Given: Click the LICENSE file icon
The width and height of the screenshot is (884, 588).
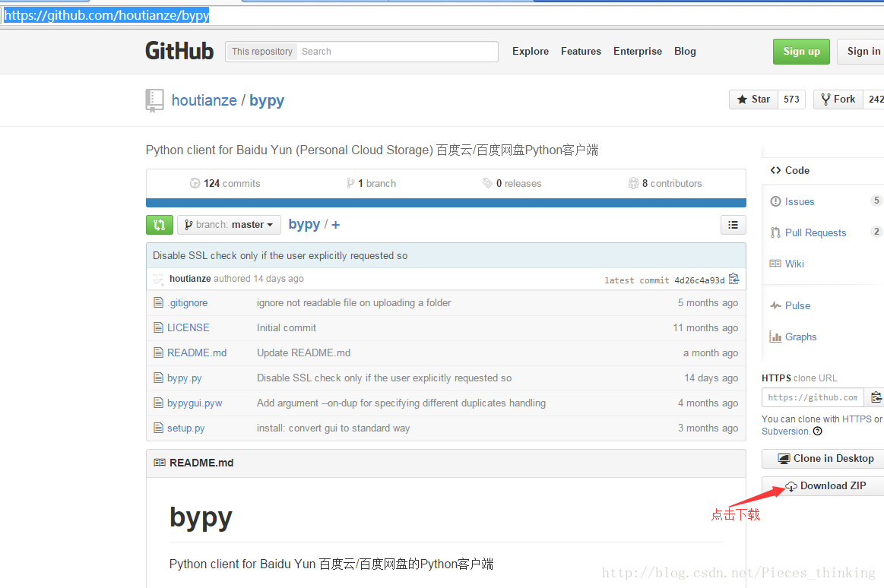Looking at the screenshot, I should pos(158,327).
